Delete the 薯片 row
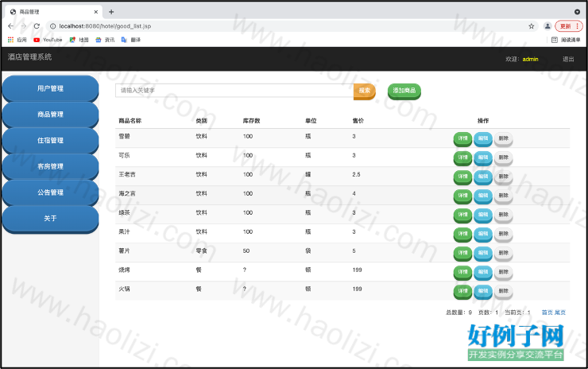This screenshot has width=588, height=369. [503, 254]
